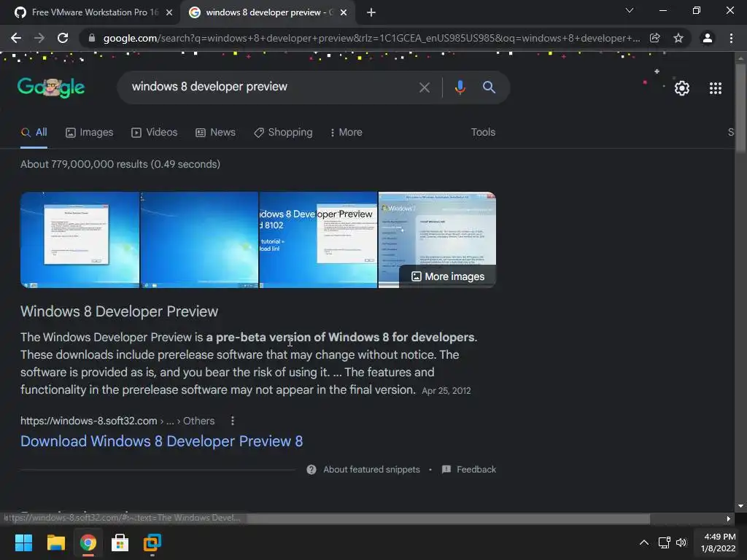Open the clock and date flyout
The height and width of the screenshot is (560, 747).
[x=718, y=542]
